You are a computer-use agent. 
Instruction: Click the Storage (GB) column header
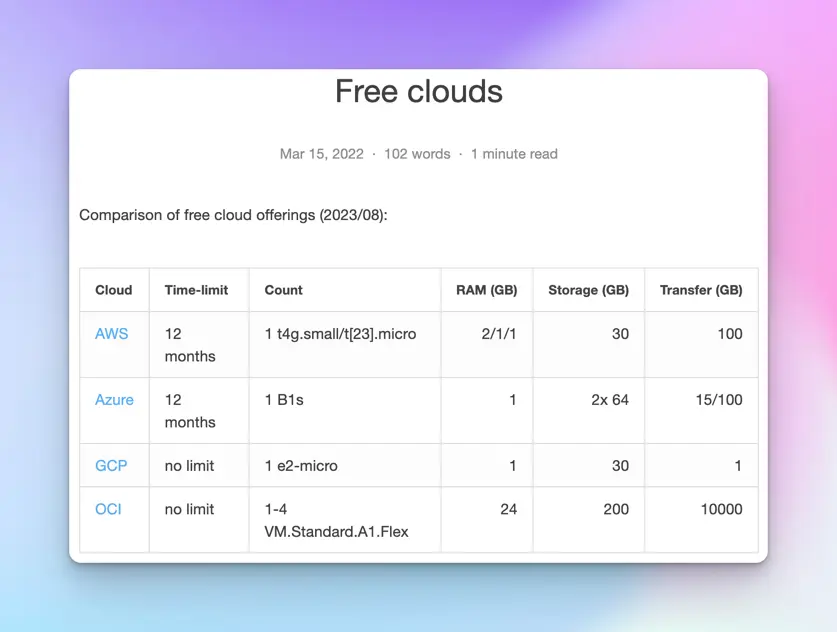(588, 290)
